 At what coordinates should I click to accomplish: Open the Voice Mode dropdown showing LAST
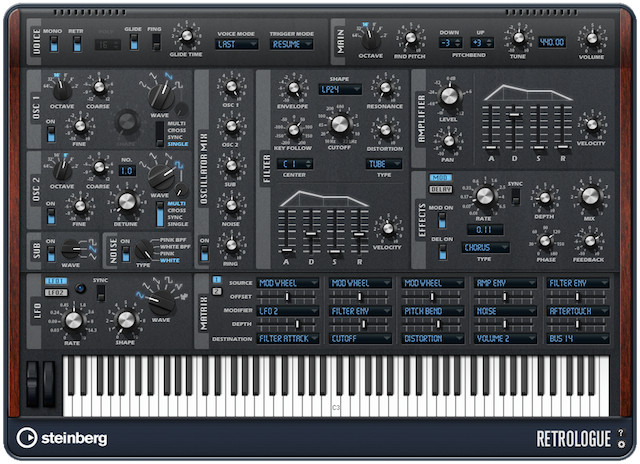[240, 46]
